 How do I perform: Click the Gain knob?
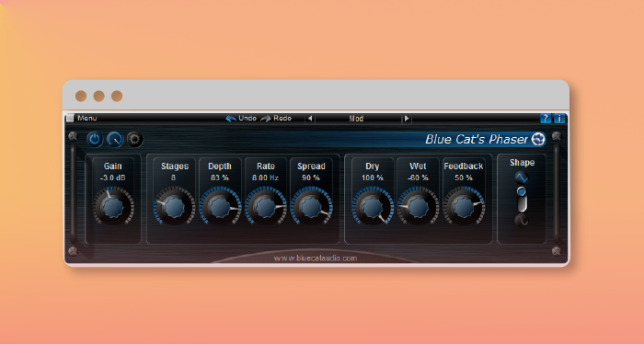click(x=113, y=206)
